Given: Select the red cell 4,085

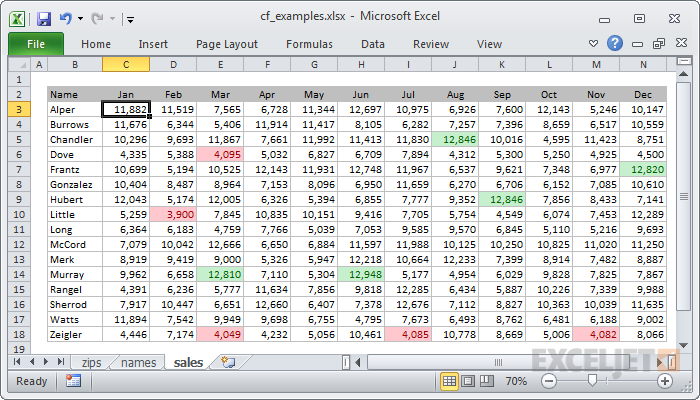Looking at the screenshot, I should pyautogui.click(x=408, y=334).
